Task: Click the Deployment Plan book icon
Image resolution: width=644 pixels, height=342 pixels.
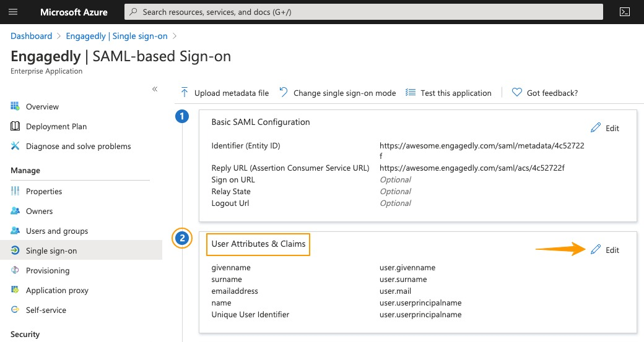Action: coord(15,126)
